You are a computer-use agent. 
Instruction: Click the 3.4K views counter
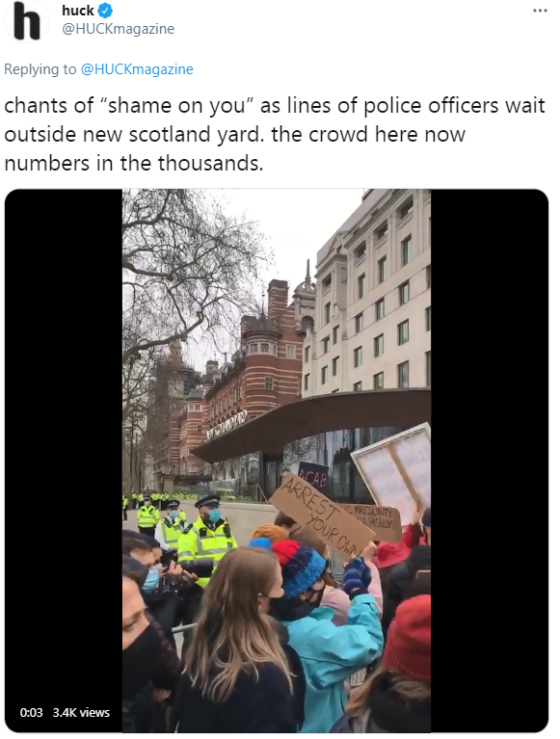coord(81,712)
